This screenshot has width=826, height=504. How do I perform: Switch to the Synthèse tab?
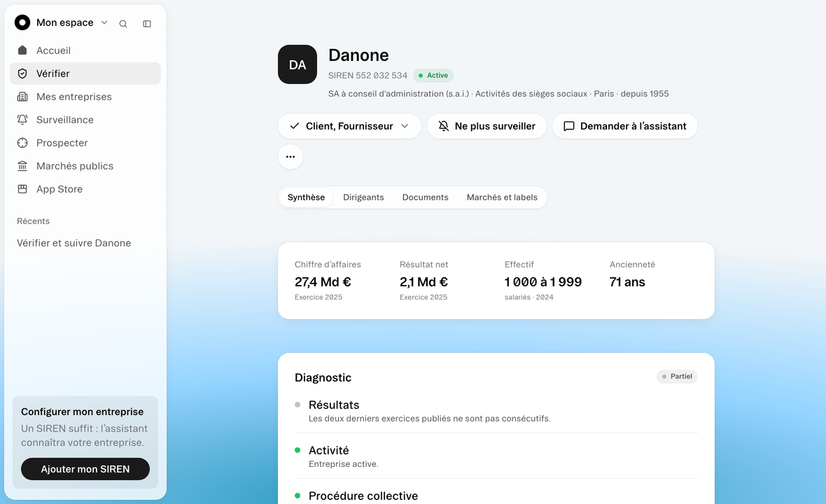pyautogui.click(x=306, y=197)
